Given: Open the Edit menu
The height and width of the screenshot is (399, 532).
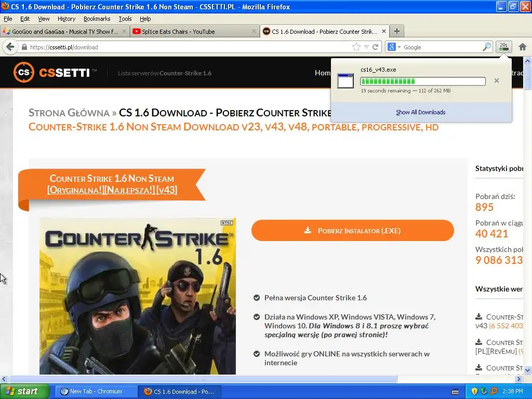Looking at the screenshot, I should (25, 19).
